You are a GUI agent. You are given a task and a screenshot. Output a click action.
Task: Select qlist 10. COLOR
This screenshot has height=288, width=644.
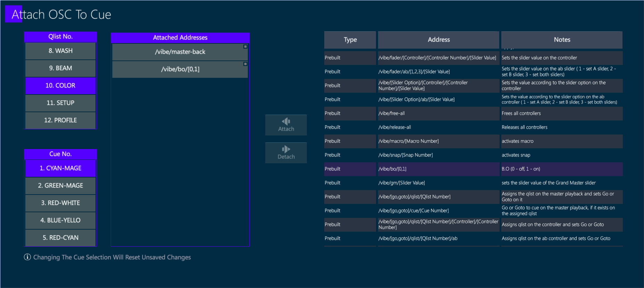(60, 85)
